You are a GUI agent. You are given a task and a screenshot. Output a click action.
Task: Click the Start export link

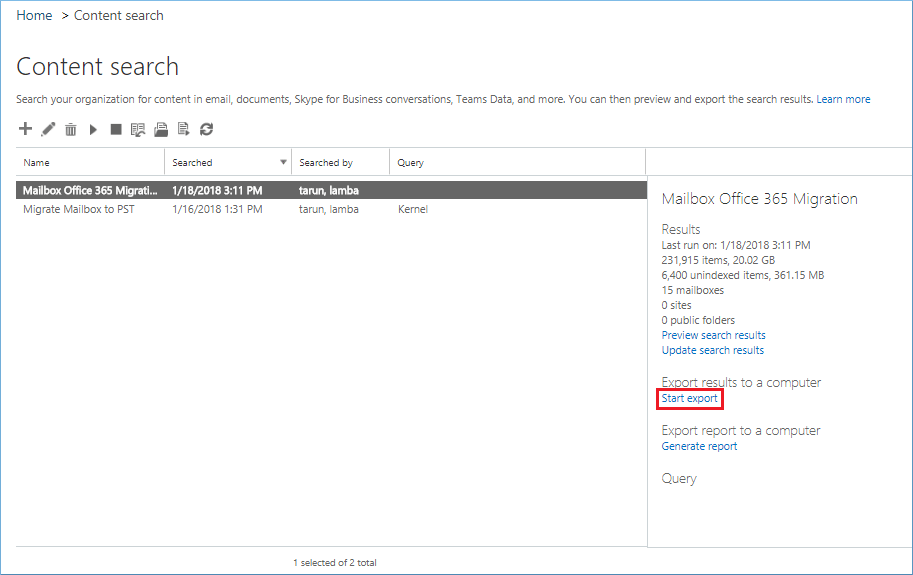pos(689,399)
